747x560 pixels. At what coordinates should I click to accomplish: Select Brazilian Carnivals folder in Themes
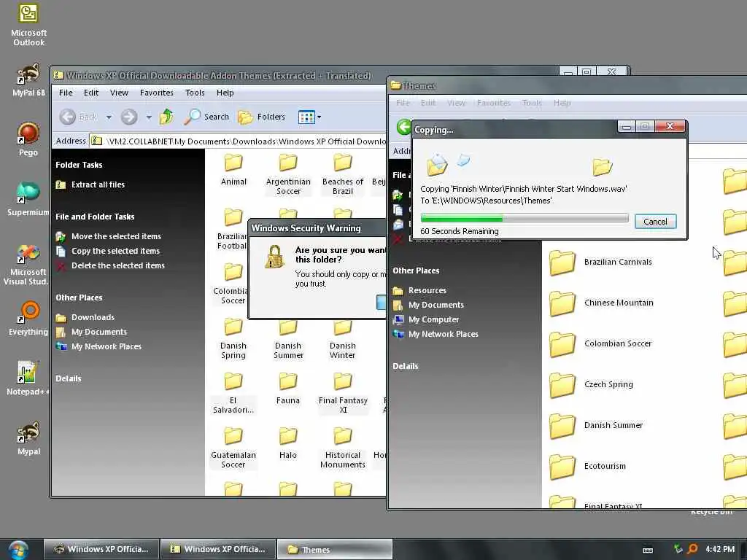(600, 262)
